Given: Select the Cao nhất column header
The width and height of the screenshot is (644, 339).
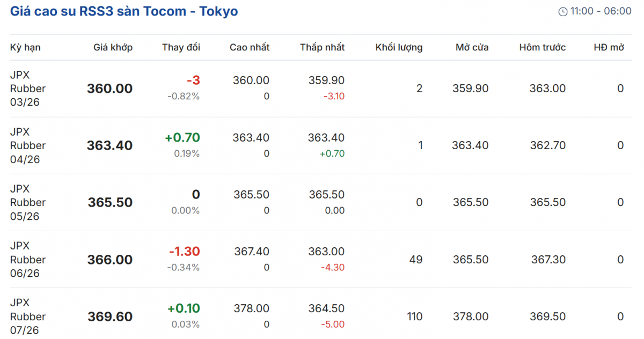Looking at the screenshot, I should [x=250, y=47].
